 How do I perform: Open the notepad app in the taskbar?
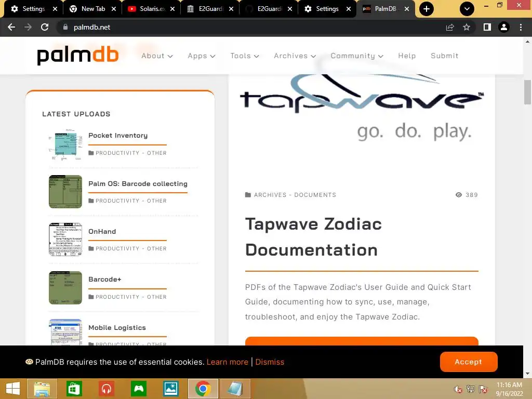[x=235, y=389]
